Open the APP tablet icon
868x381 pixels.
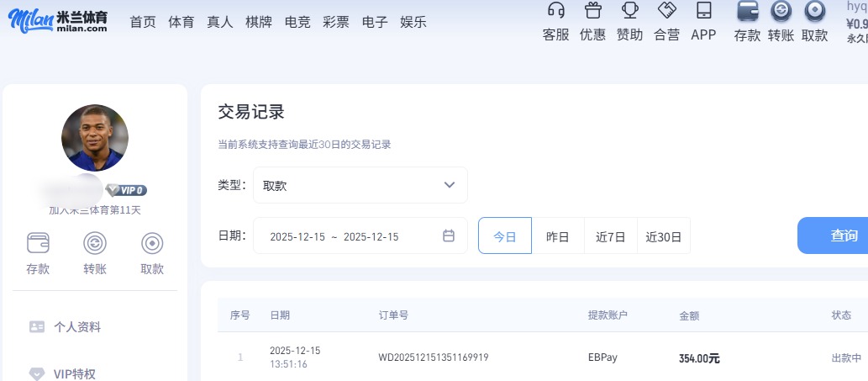pyautogui.click(x=703, y=10)
